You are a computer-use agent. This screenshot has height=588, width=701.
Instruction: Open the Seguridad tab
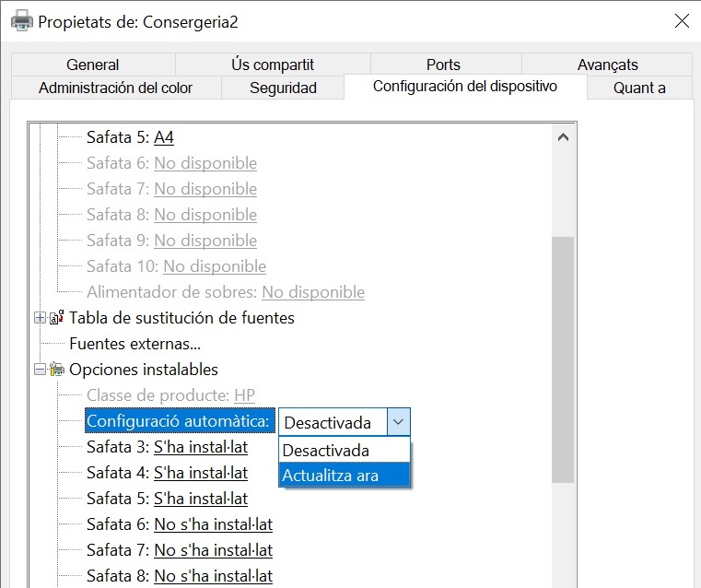[x=283, y=88]
